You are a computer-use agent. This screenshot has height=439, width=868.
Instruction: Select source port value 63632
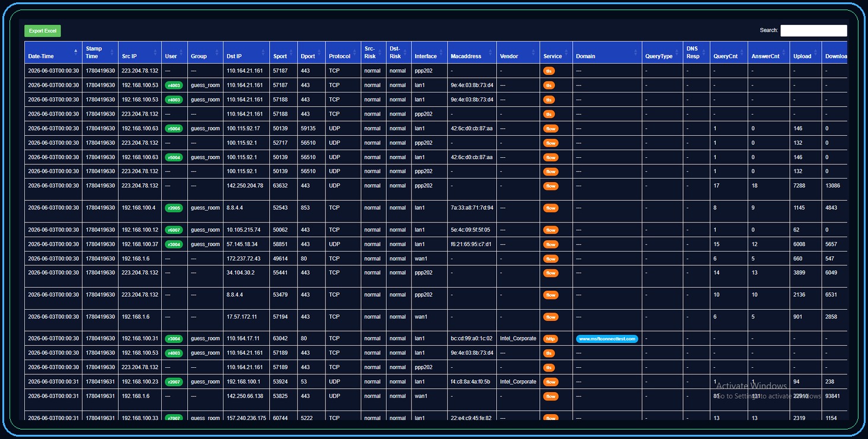[280, 186]
